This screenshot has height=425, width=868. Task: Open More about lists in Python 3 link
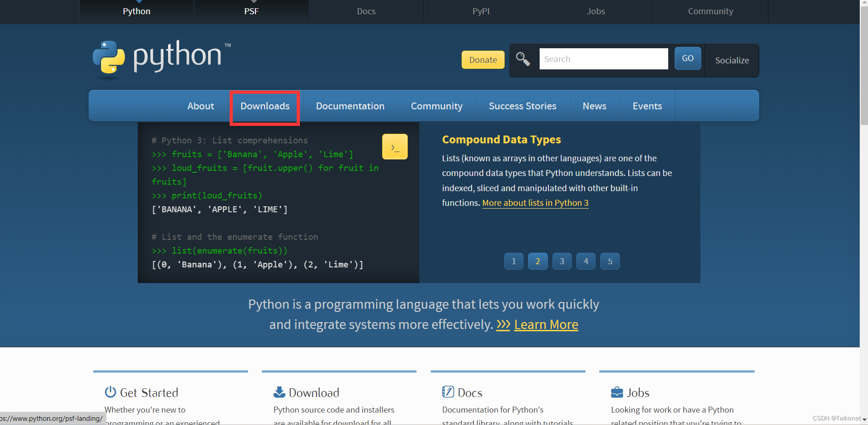(x=535, y=203)
